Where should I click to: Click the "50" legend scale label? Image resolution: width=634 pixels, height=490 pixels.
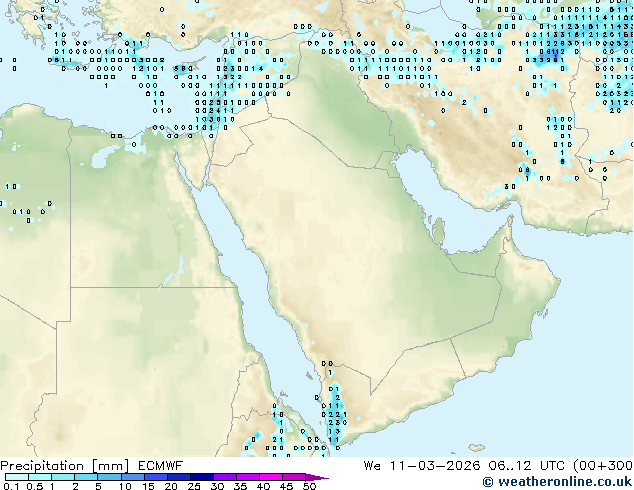click(x=310, y=486)
